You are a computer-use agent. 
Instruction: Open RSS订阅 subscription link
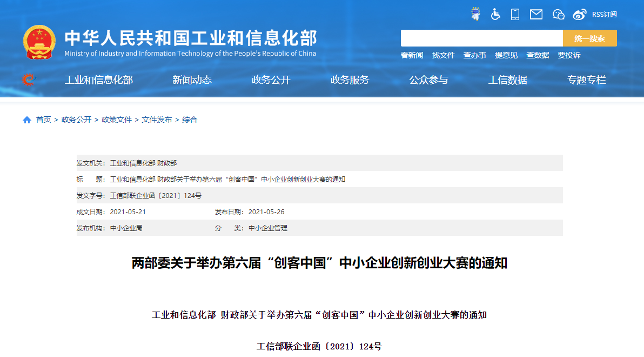(604, 15)
